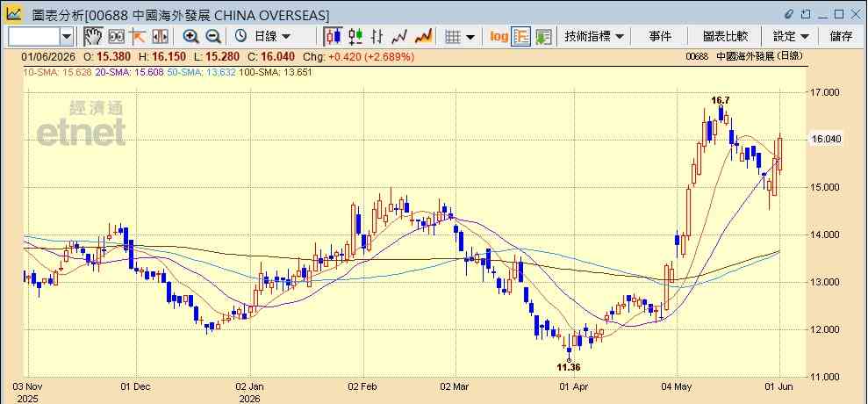This screenshot has width=868, height=404.
Task: Click the 04 May date axis label
Action: pos(678,386)
